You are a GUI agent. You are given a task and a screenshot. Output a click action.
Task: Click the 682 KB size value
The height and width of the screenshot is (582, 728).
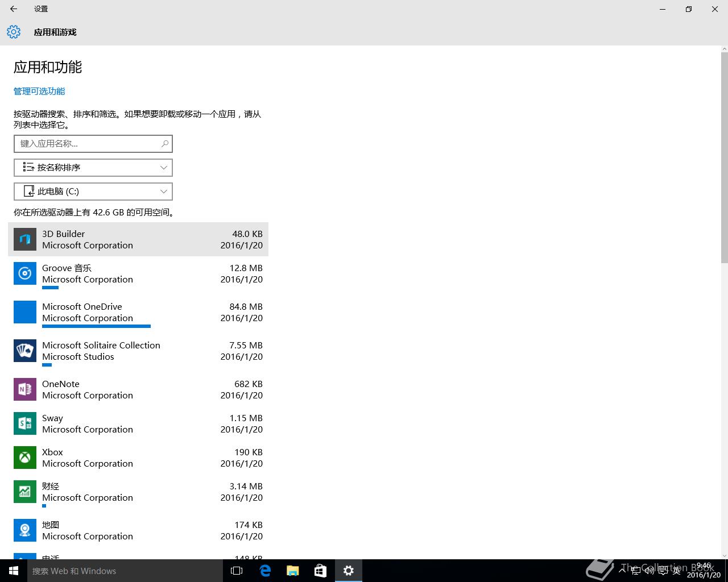coord(249,384)
